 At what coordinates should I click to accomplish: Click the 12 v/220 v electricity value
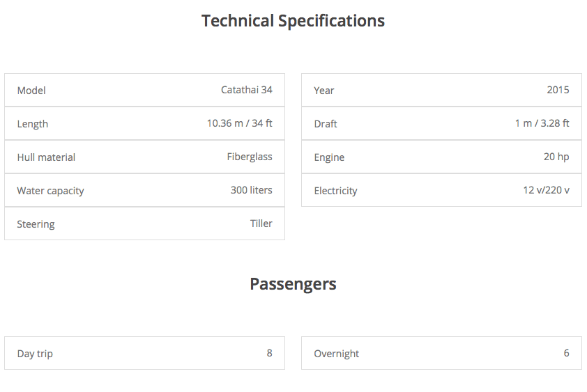click(x=546, y=190)
